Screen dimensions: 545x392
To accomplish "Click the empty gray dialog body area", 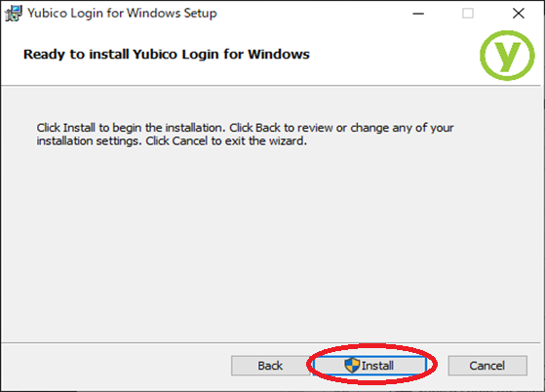I will coord(271,243).
